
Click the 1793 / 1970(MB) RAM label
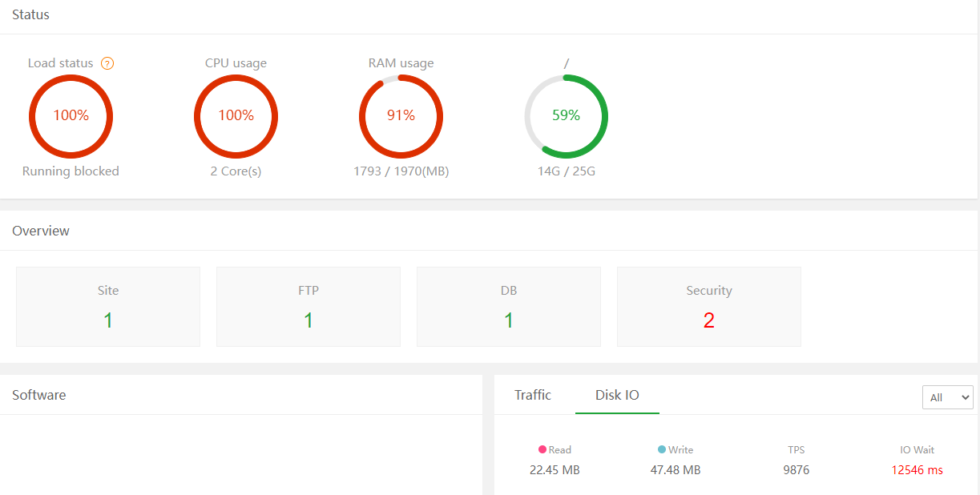tap(401, 171)
